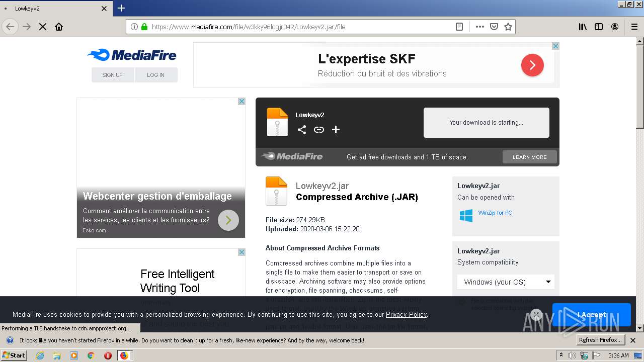Click Lowkeyv2.jar file name text
This screenshot has height=362, width=644.
[322, 186]
